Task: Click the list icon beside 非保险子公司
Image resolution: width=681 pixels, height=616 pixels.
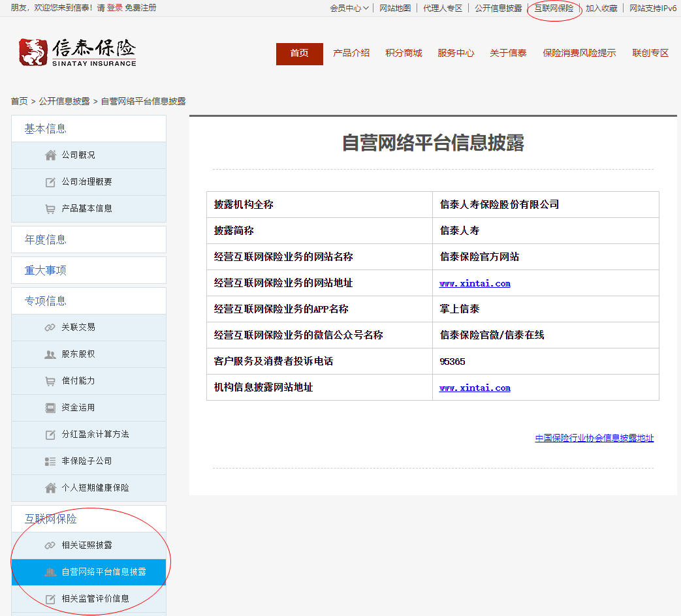Action: [50, 461]
